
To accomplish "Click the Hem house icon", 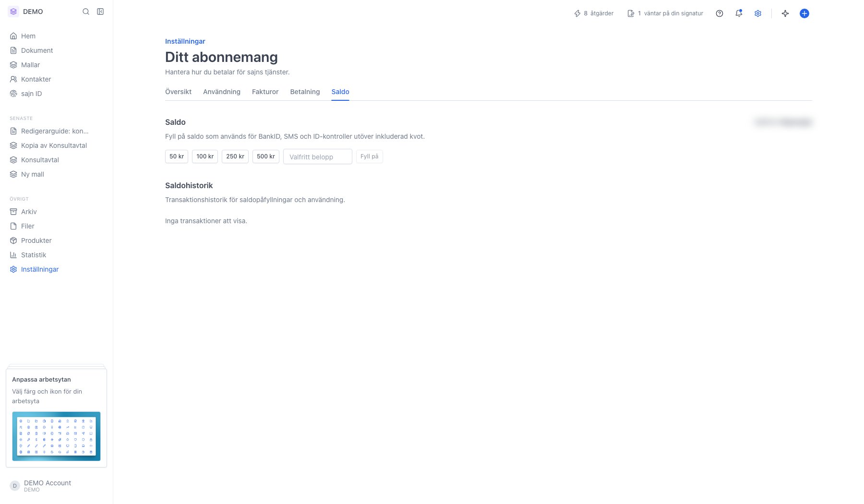I will coord(13,36).
